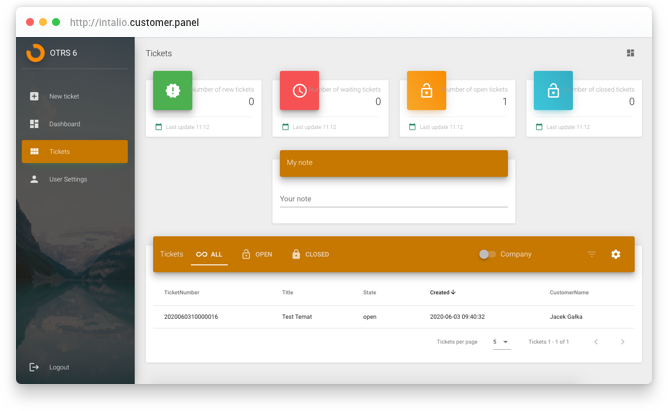Toggle the Company switch
This screenshot has width=668, height=411.
click(x=487, y=254)
